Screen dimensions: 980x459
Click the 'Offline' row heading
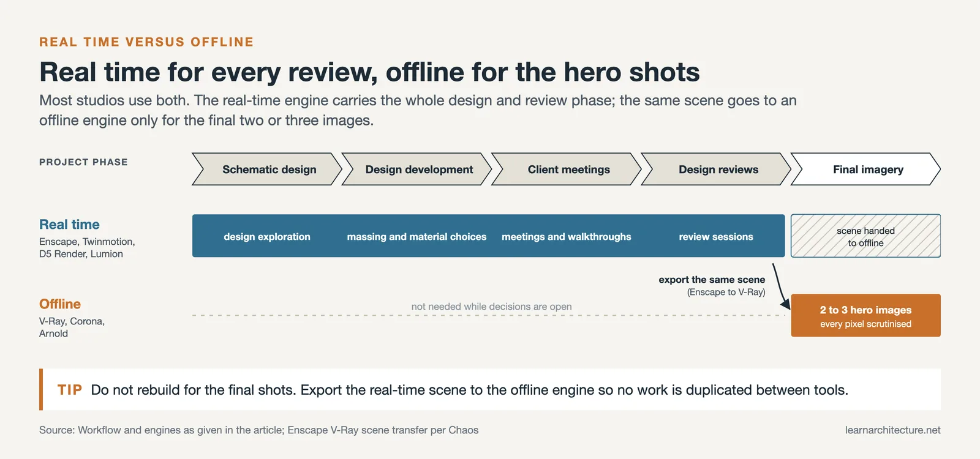[60, 304]
